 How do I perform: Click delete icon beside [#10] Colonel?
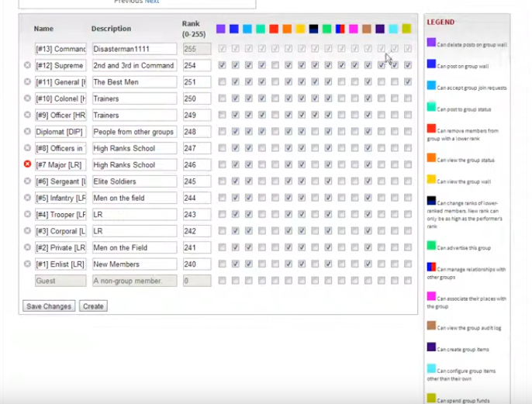click(x=28, y=98)
